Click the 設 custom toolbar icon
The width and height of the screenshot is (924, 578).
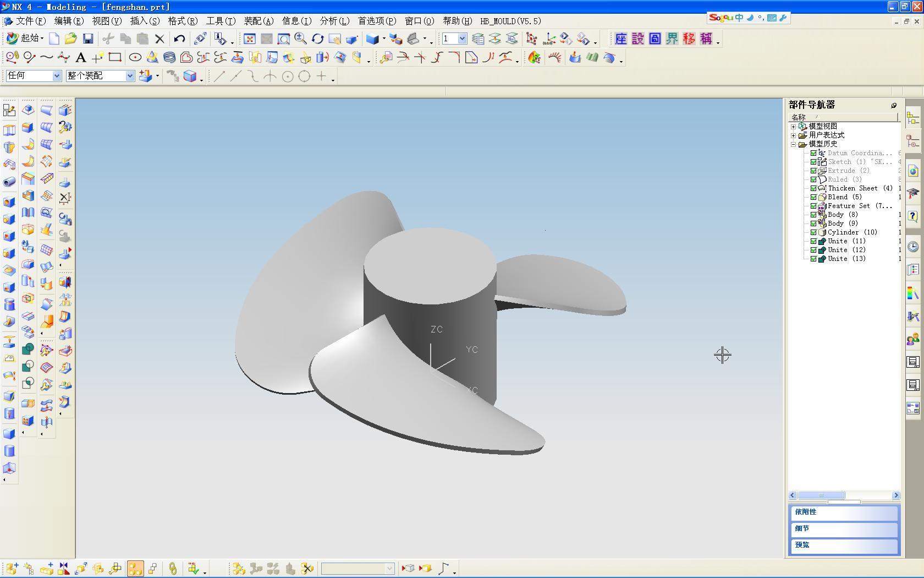[638, 39]
